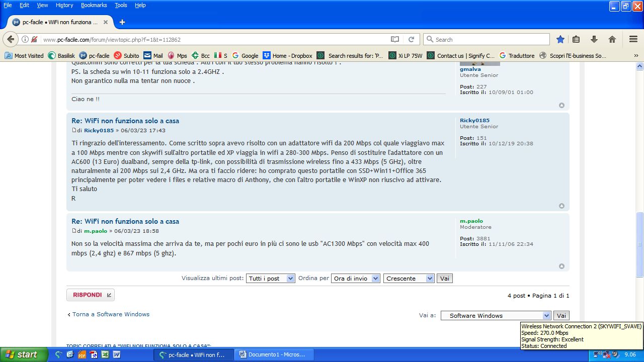This screenshot has height=362, width=644.
Task: Go to the browser home page icon
Action: point(612,39)
